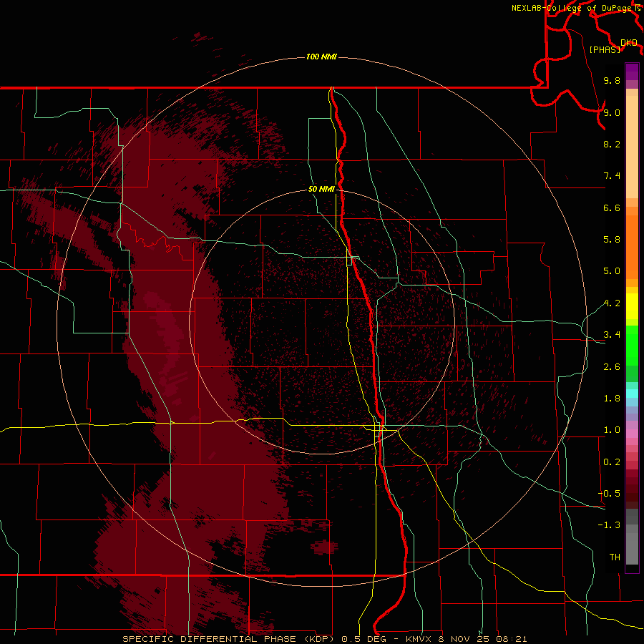Click the 5.8 legend scale value

point(612,240)
